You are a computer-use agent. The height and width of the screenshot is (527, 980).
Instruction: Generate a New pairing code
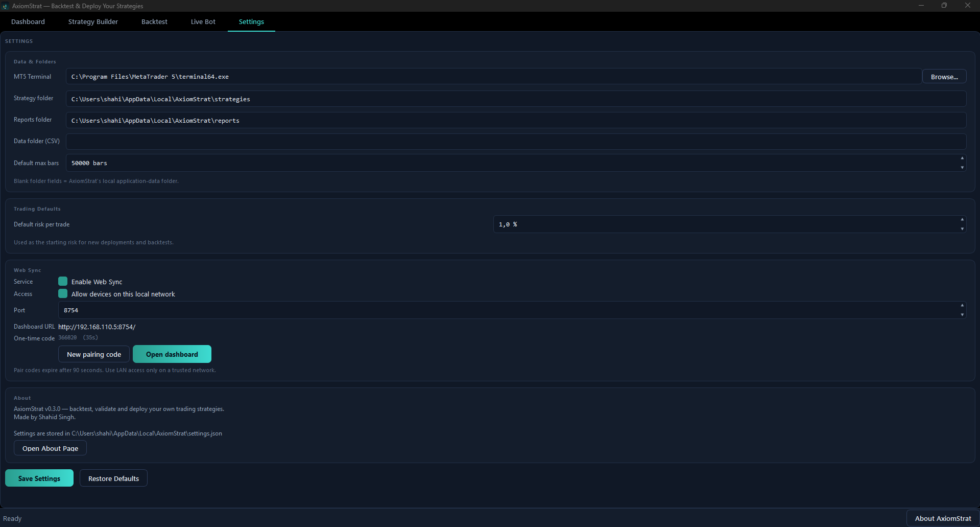(94, 354)
